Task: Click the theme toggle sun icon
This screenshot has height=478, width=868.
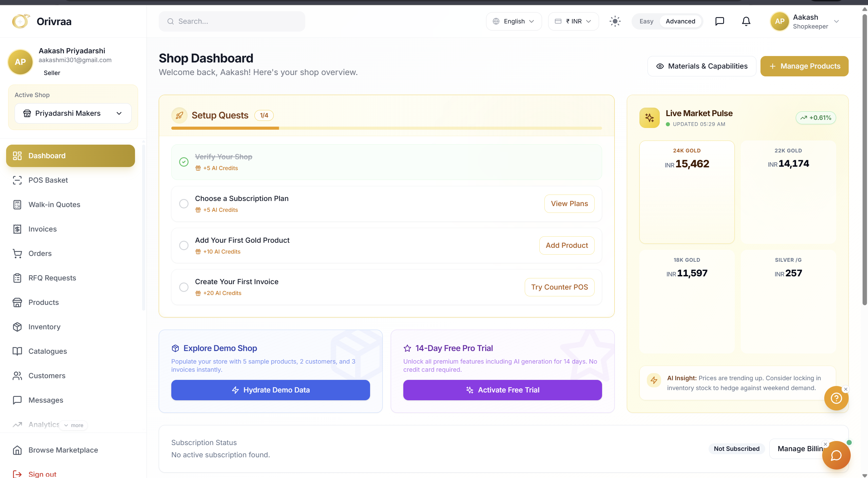Action: pyautogui.click(x=615, y=21)
